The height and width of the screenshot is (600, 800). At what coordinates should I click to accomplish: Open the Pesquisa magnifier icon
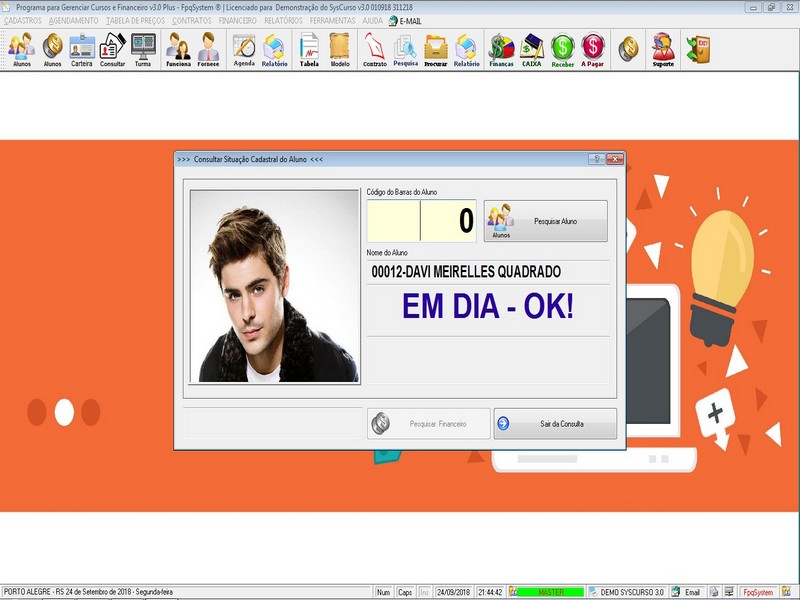406,49
